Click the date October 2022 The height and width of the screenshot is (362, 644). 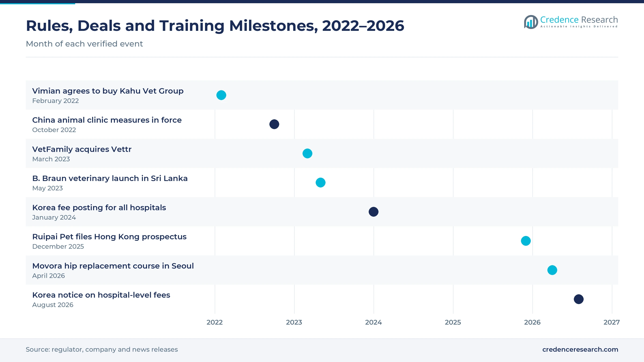tap(54, 130)
